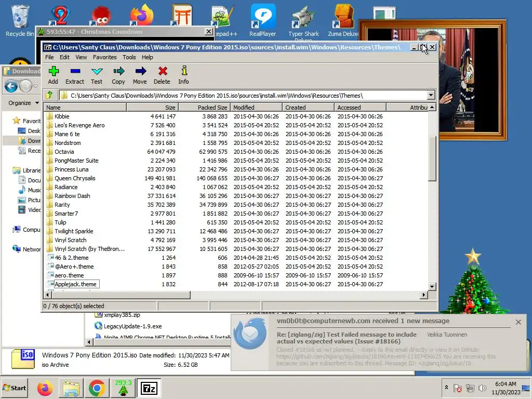Click the Start button

[14, 388]
